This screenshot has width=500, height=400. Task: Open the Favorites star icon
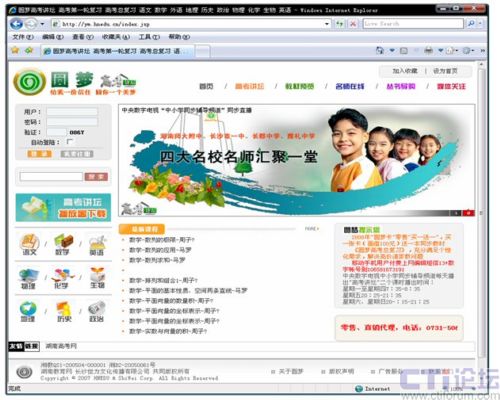[x=15, y=50]
